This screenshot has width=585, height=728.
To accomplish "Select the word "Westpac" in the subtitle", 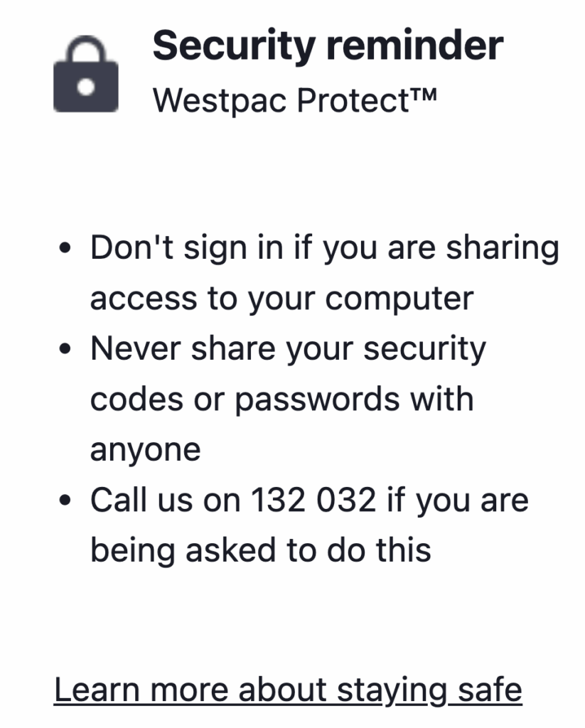I will 219,100.
